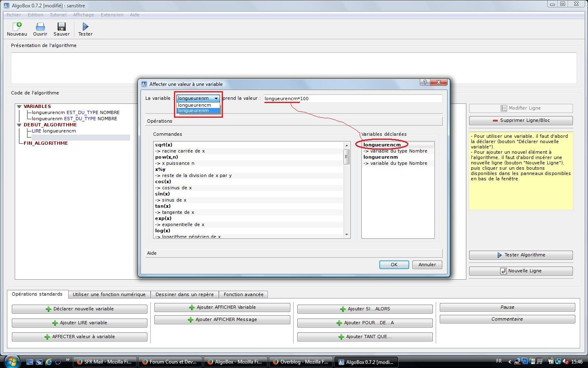Image resolution: width=588 pixels, height=368 pixels.
Task: Click Ajouter LIRE variable button
Action: point(80,323)
